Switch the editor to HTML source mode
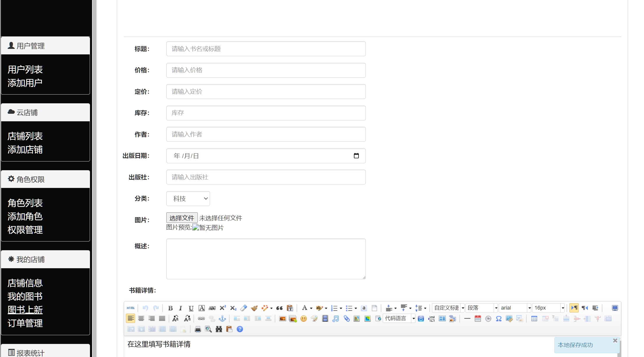Screen dimensions: 644x357 130,308
